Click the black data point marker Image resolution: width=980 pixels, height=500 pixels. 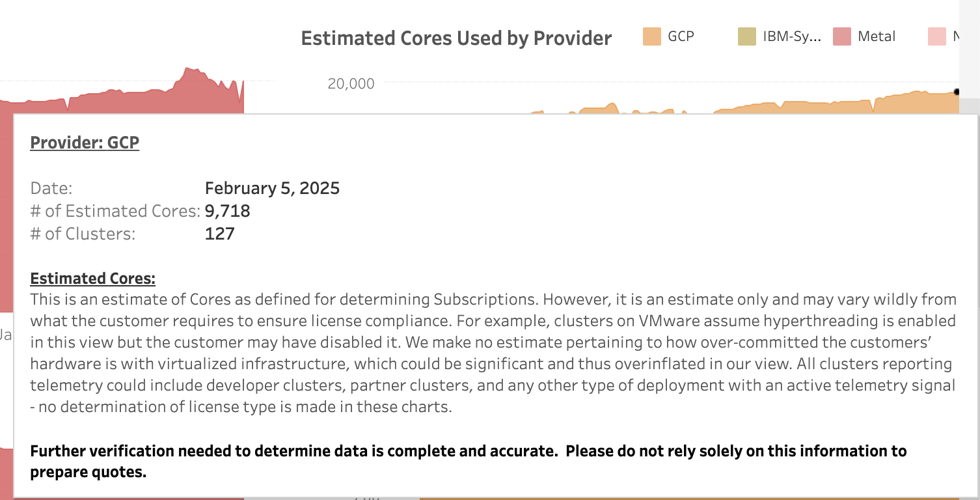[x=957, y=92]
